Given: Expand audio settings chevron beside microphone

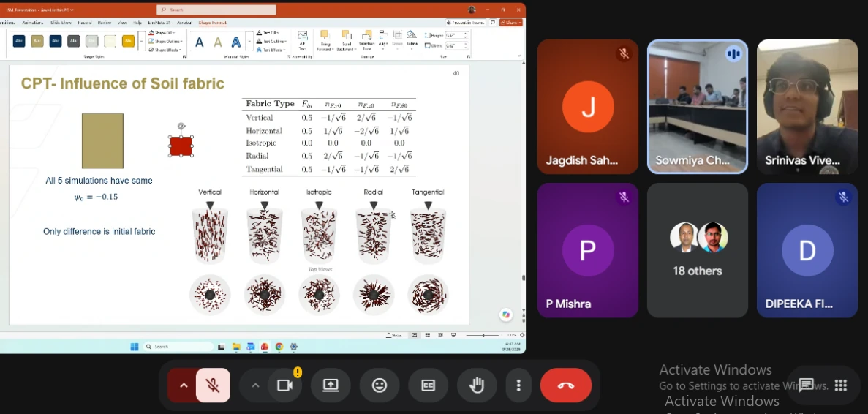Looking at the screenshot, I should pos(184,385).
